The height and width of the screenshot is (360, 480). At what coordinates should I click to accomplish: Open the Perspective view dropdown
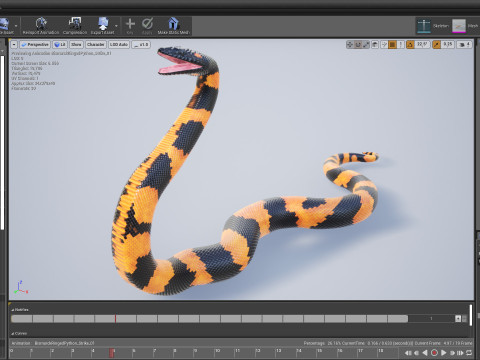coord(35,44)
